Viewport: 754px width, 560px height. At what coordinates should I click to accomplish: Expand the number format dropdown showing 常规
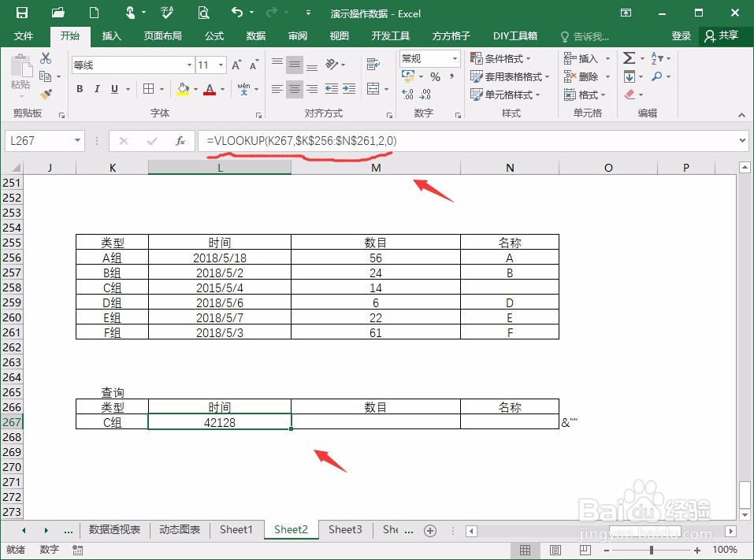click(x=455, y=58)
